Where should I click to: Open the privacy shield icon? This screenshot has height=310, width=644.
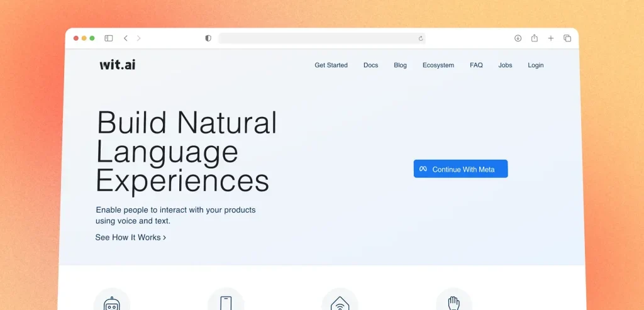tap(208, 38)
